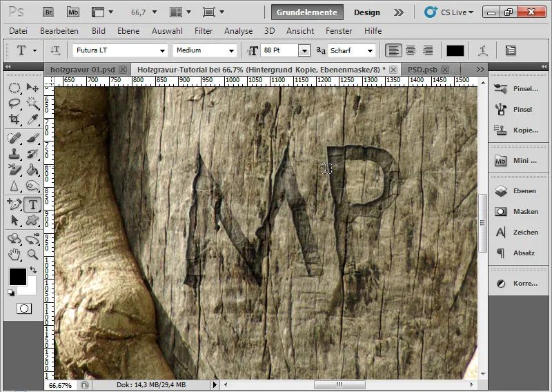Switch to the holzgravur-01.psd tab
The image size is (552, 392).
82,70
